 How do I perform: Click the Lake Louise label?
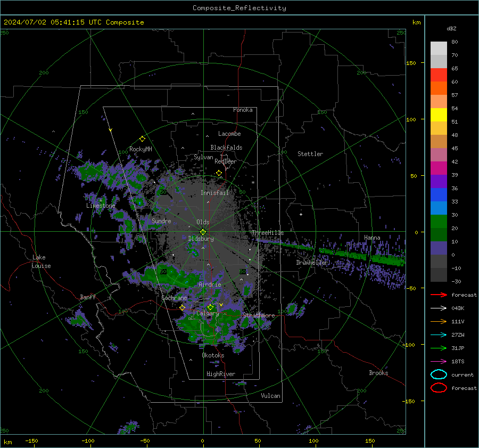pyautogui.click(x=41, y=262)
